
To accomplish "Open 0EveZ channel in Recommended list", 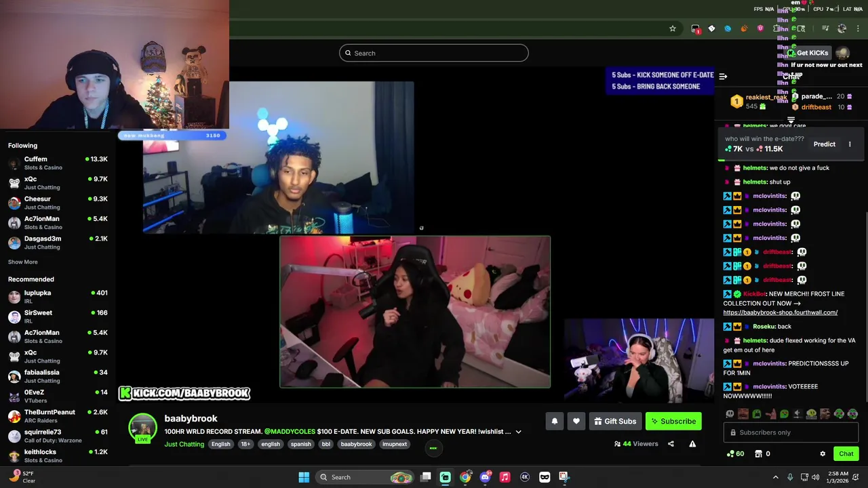I will pos(58,396).
